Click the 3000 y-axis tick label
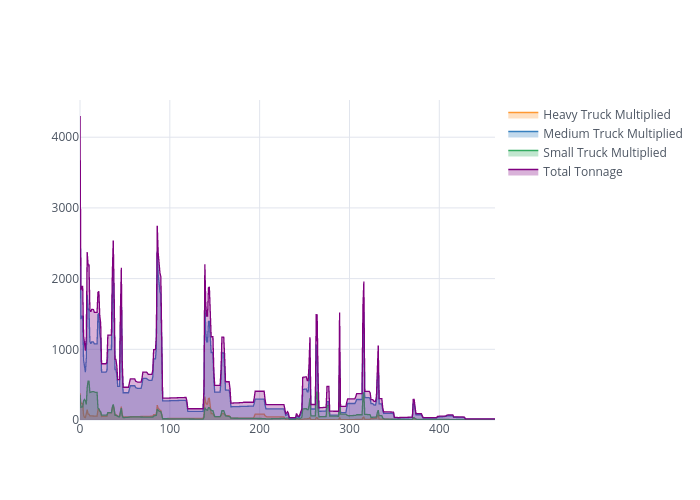The image size is (700, 500). click(x=65, y=208)
